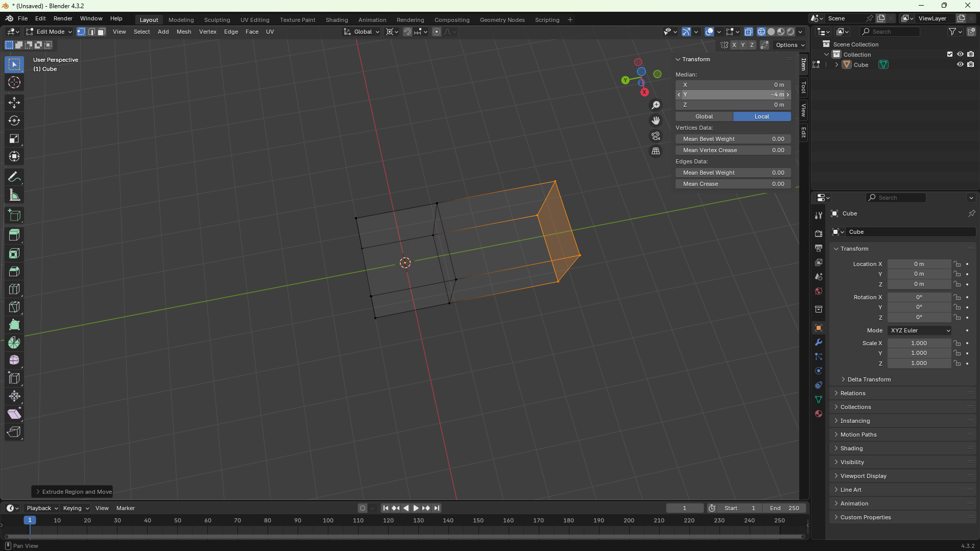Open the Material properties tab

click(819, 414)
